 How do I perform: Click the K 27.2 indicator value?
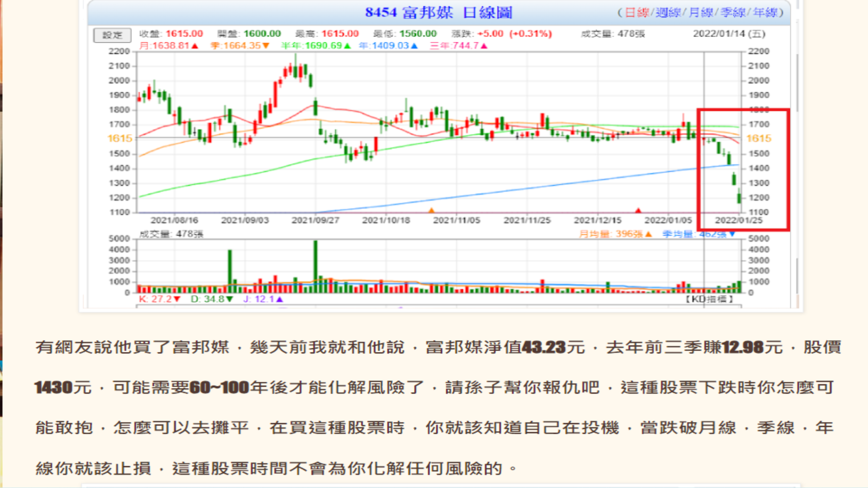click(x=159, y=299)
